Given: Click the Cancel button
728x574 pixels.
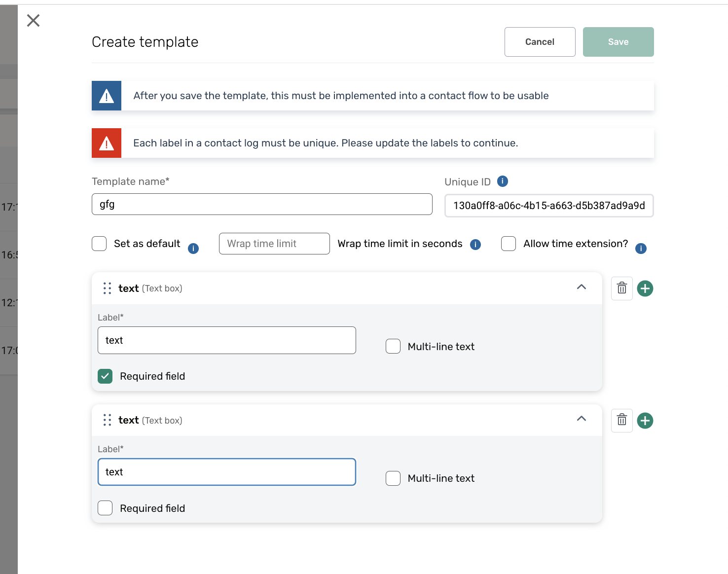Looking at the screenshot, I should (x=540, y=42).
